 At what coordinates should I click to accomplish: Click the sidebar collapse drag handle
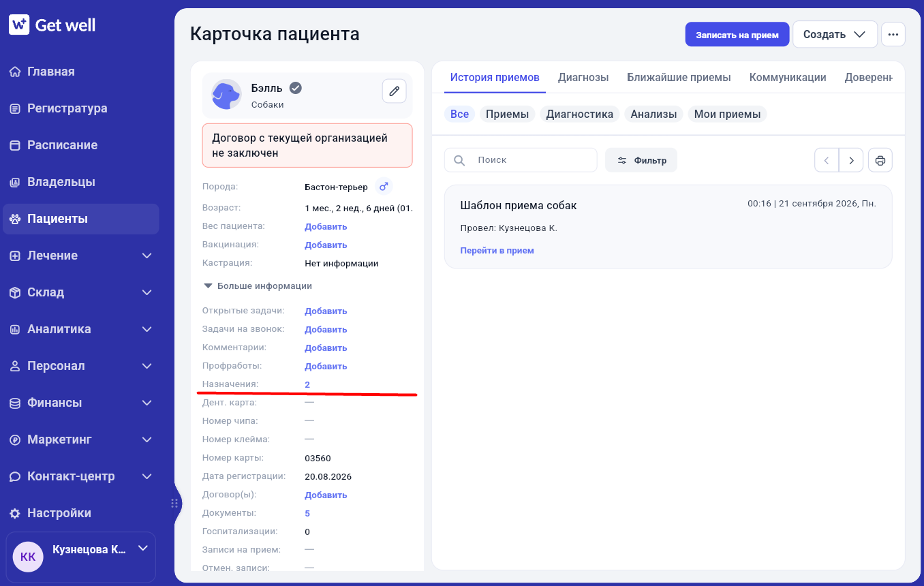tap(174, 504)
